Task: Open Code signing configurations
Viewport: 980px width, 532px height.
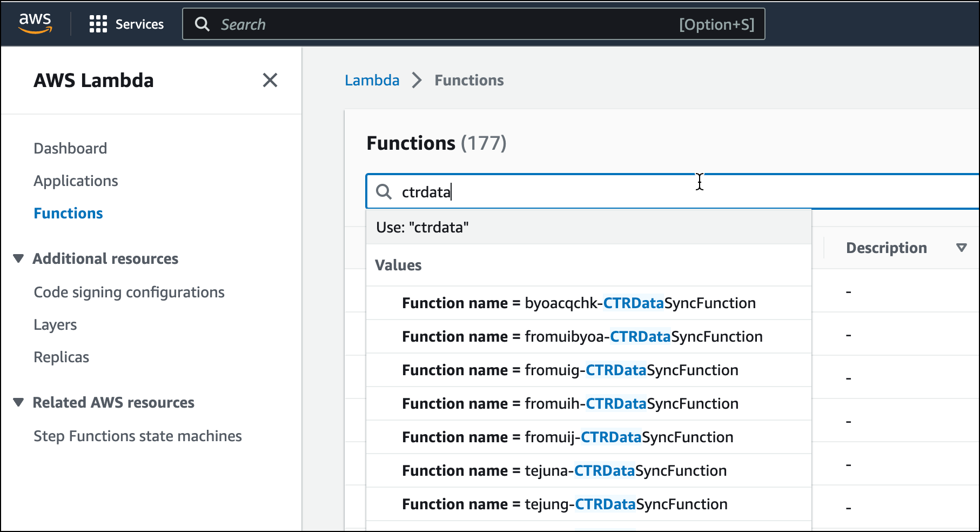Action: [x=129, y=292]
